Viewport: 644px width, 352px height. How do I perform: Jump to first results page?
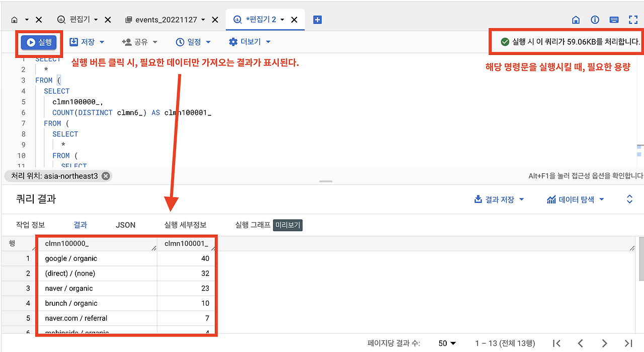pyautogui.click(x=556, y=343)
